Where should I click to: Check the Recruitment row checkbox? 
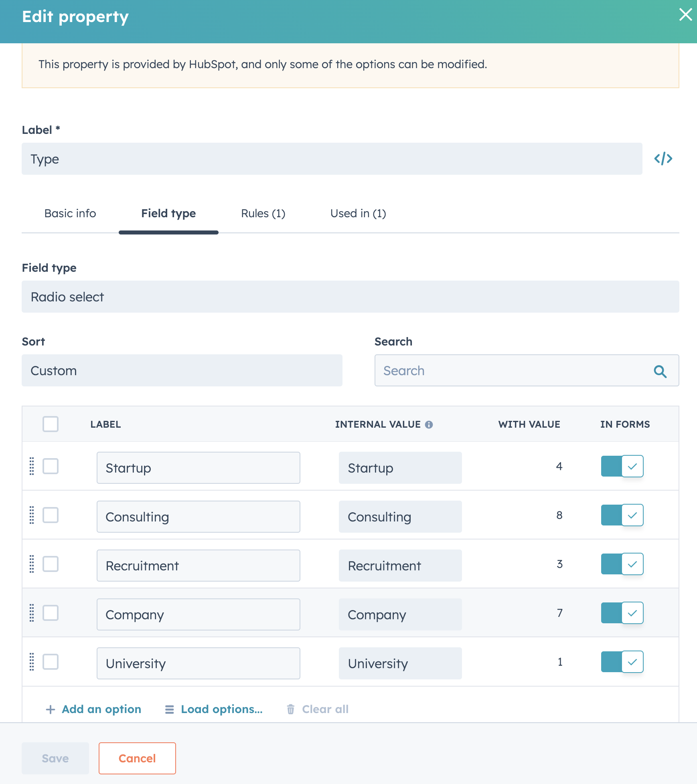[x=51, y=564]
